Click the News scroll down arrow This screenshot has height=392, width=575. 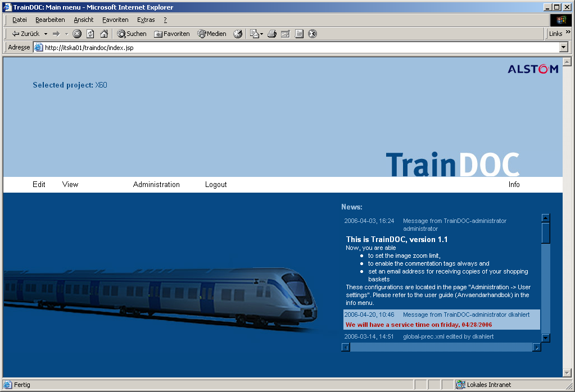pyautogui.click(x=546, y=338)
